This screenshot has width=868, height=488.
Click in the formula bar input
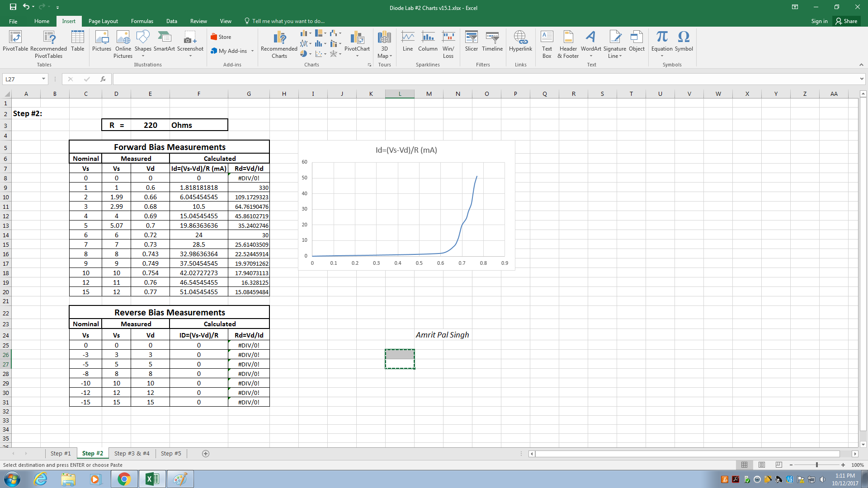coord(485,79)
